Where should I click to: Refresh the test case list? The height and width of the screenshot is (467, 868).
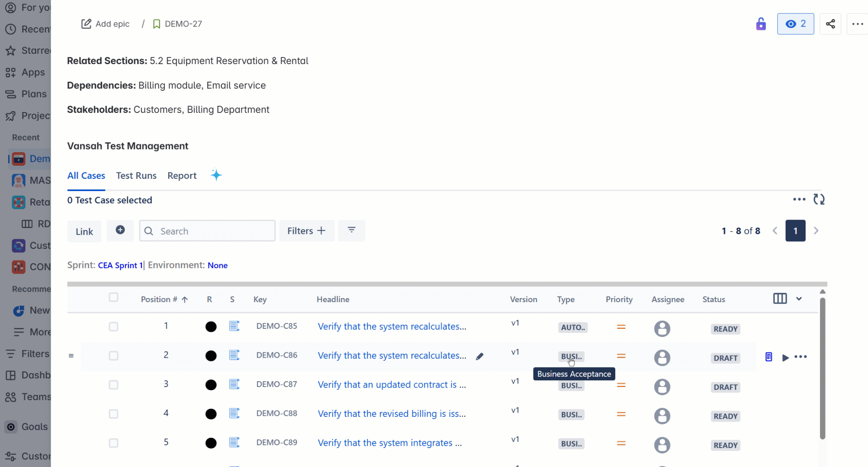pos(819,199)
